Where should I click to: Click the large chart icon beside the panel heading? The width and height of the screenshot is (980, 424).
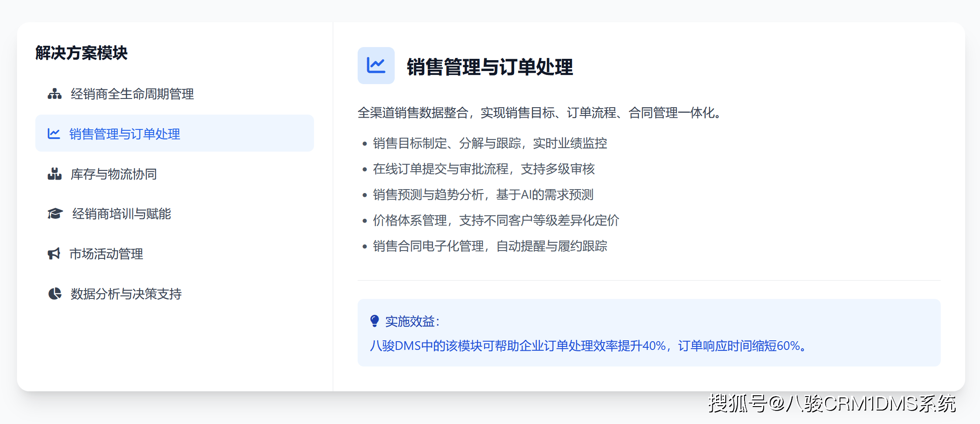376,66
